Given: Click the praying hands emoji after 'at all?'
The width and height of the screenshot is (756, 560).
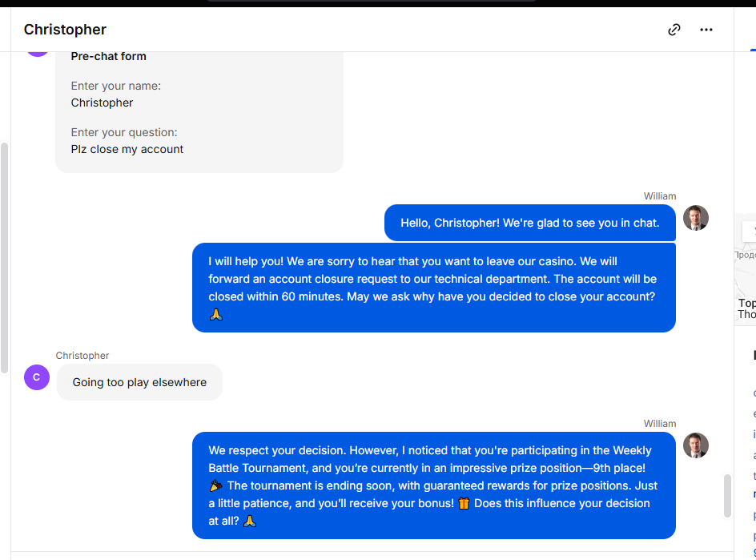Looking at the screenshot, I should point(250,521).
